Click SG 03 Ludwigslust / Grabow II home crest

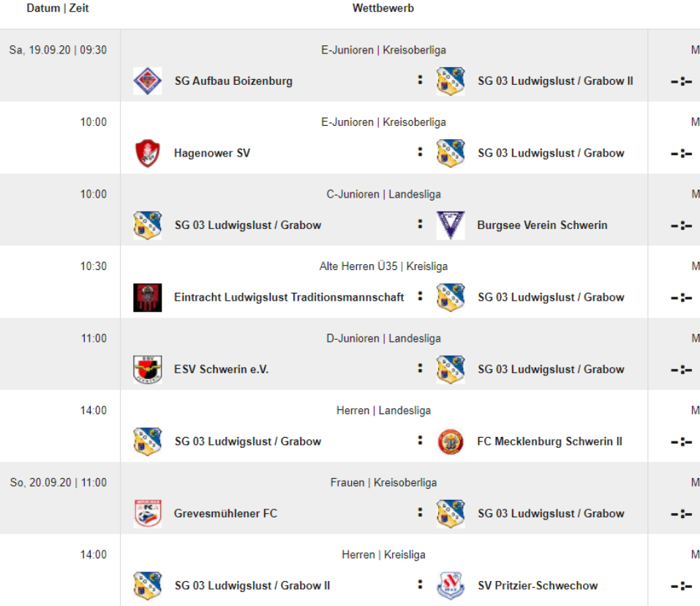pyautogui.click(x=147, y=586)
